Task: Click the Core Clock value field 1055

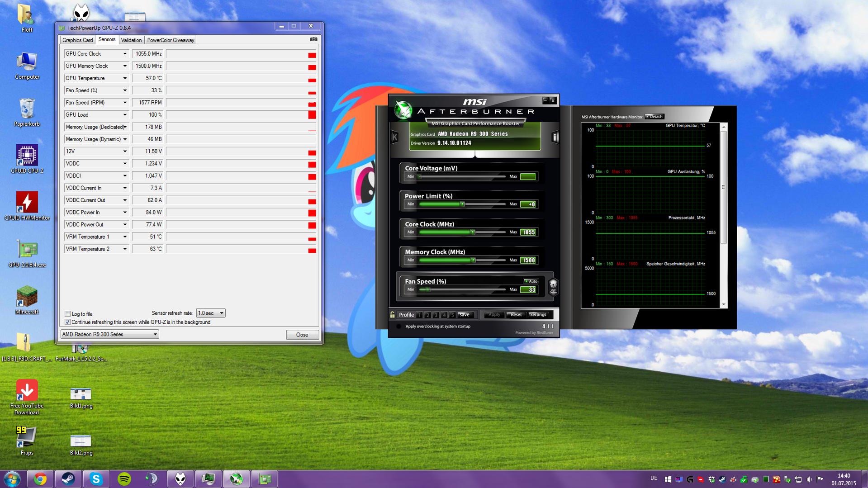Action: [528, 232]
